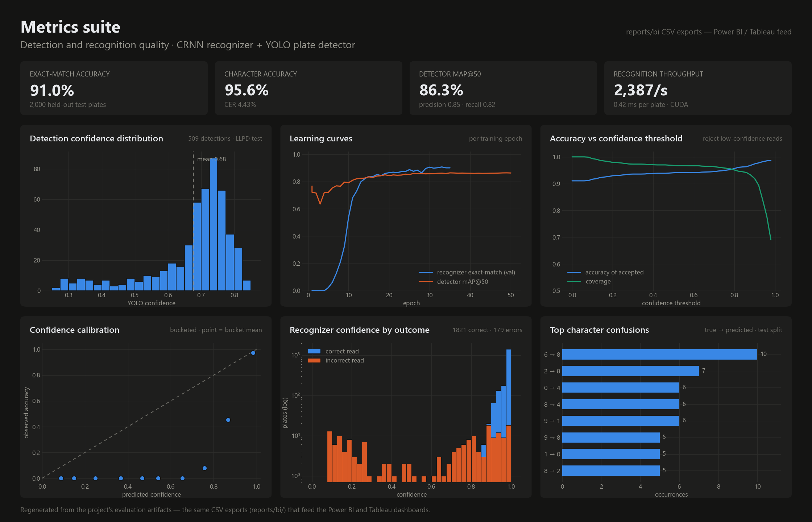Click the reports/bi CSV exports note
812x522 pixels.
[709, 32]
